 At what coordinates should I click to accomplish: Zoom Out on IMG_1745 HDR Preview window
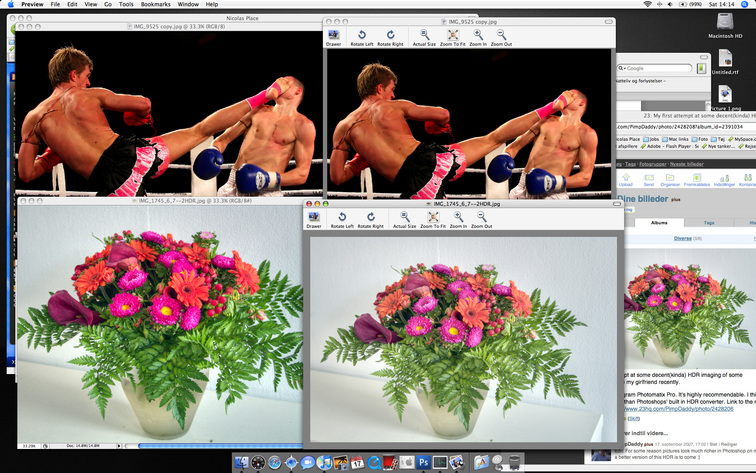(x=482, y=220)
